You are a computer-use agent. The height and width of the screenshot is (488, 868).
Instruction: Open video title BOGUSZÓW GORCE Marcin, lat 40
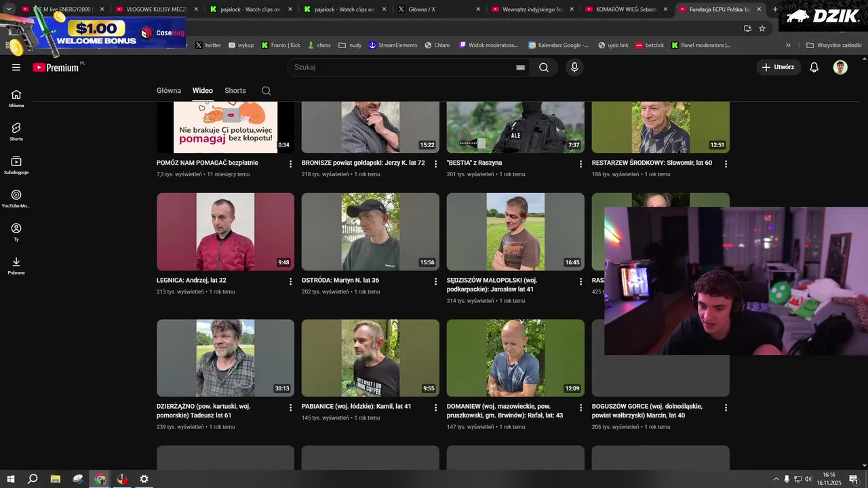coord(647,411)
